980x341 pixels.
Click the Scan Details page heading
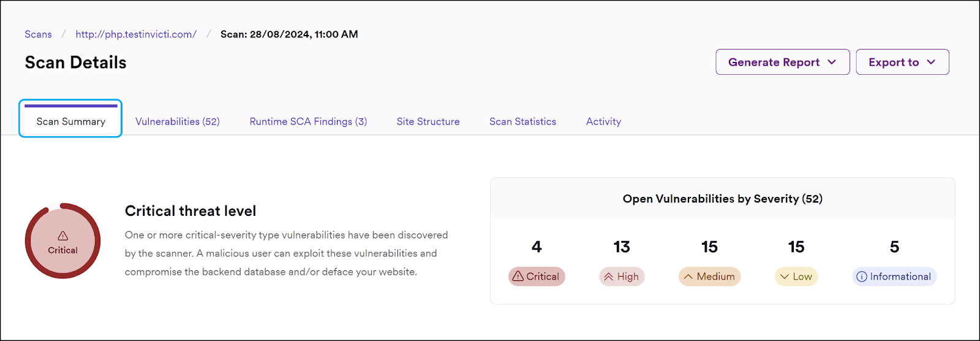pyautogui.click(x=75, y=63)
